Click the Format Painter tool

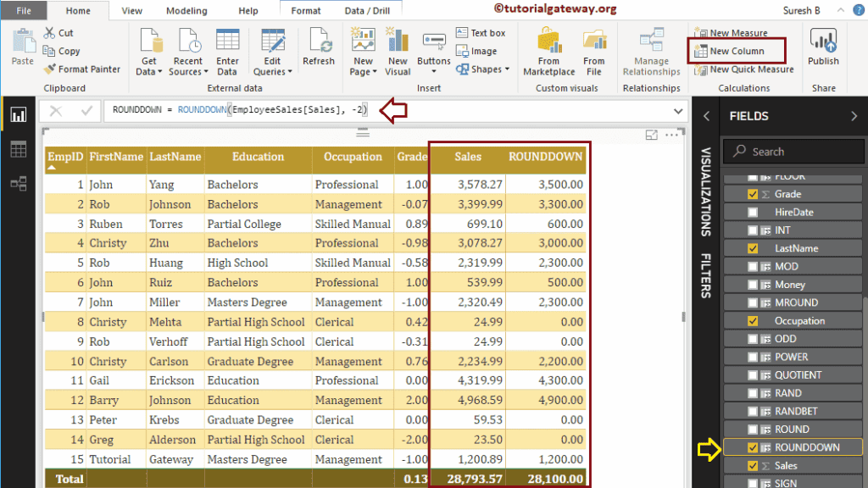pos(81,69)
